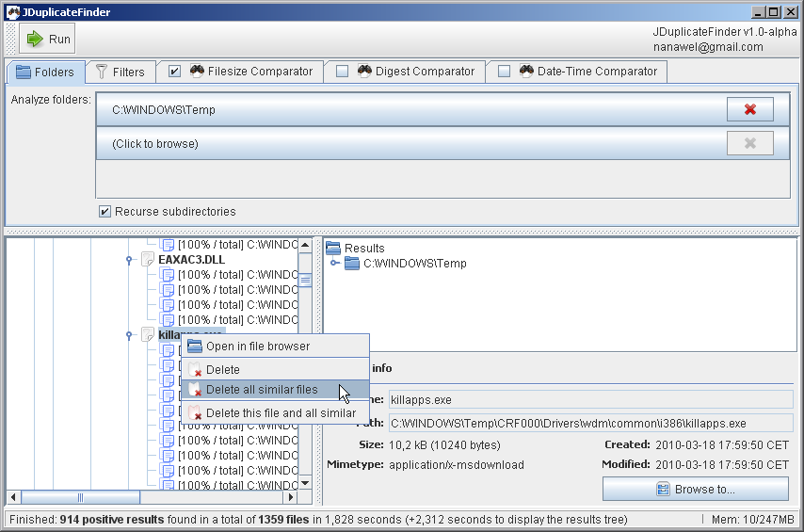Click the Delete all similar files icon
804x532 pixels.
[x=195, y=390]
